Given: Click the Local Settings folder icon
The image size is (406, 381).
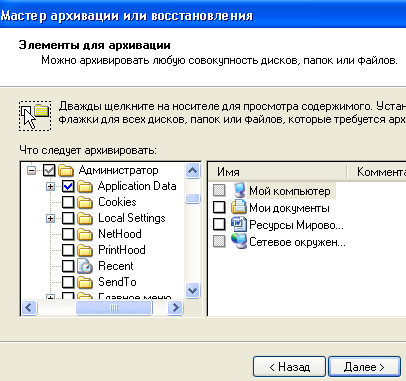Looking at the screenshot, I should click(85, 218).
